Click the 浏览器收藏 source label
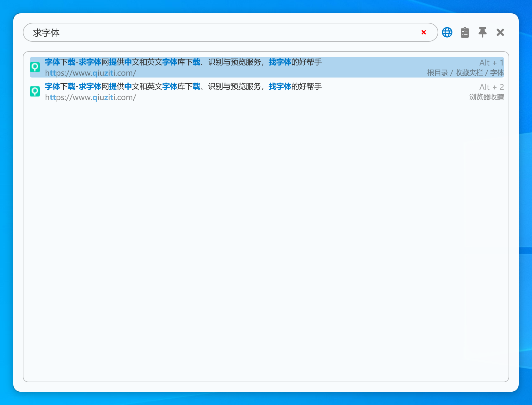 pyautogui.click(x=487, y=97)
